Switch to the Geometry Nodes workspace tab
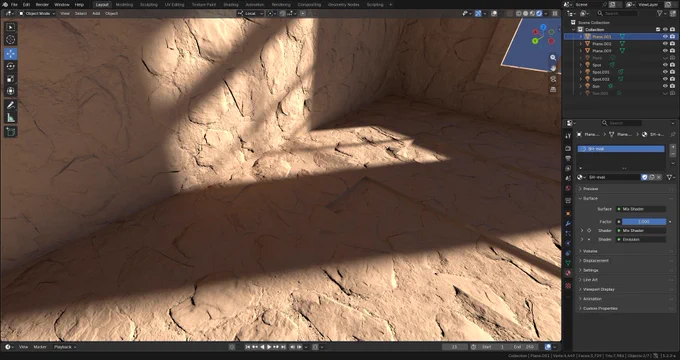The image size is (680, 360). 343,4
